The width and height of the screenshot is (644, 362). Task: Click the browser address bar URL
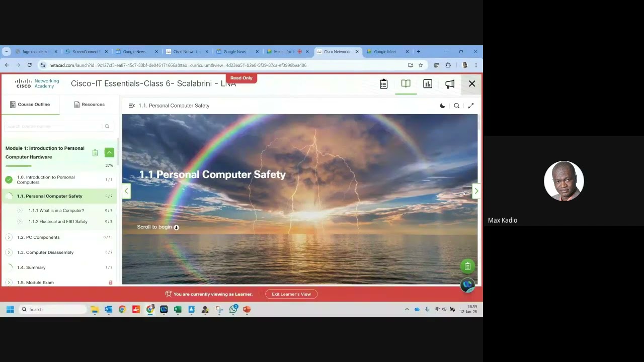tap(178, 65)
